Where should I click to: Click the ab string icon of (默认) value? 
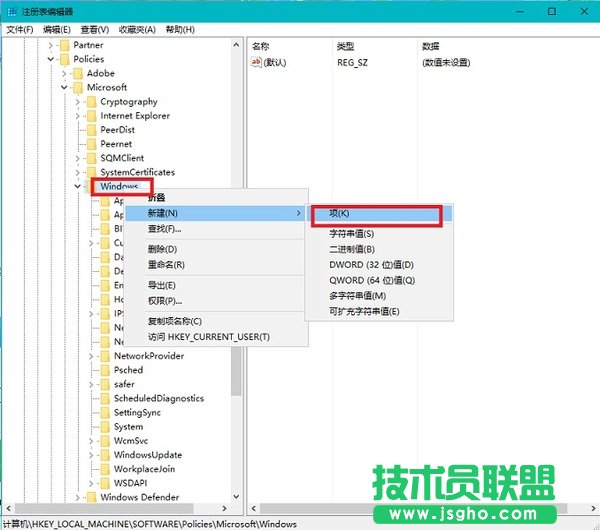[256, 62]
